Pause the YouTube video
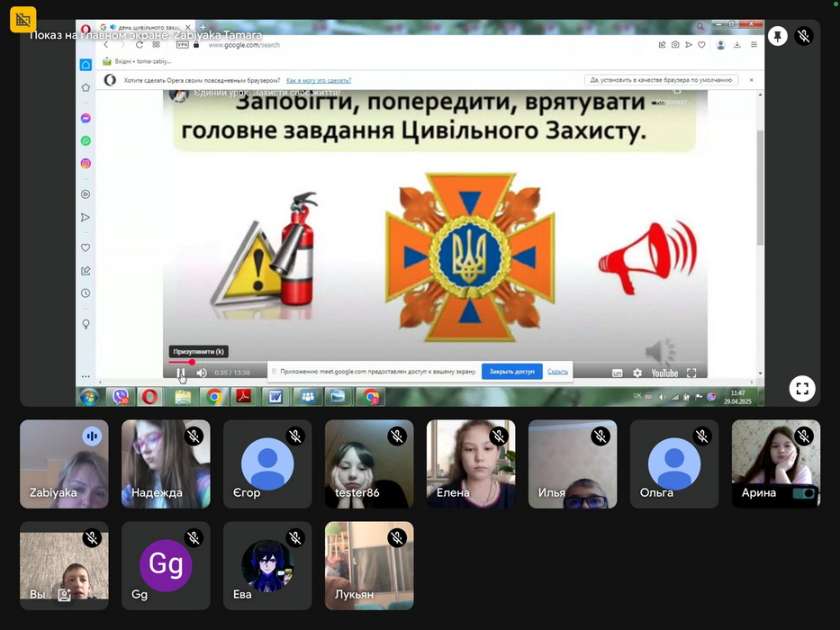 point(181,373)
